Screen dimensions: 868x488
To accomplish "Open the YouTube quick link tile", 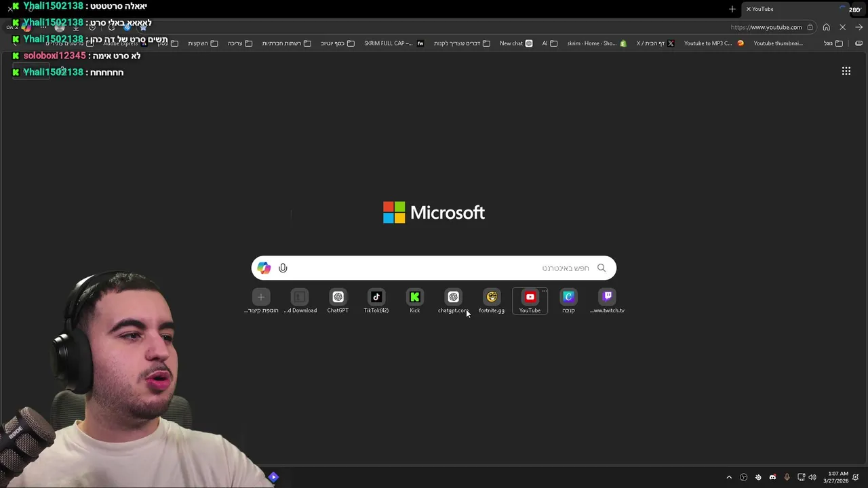I will click(530, 301).
